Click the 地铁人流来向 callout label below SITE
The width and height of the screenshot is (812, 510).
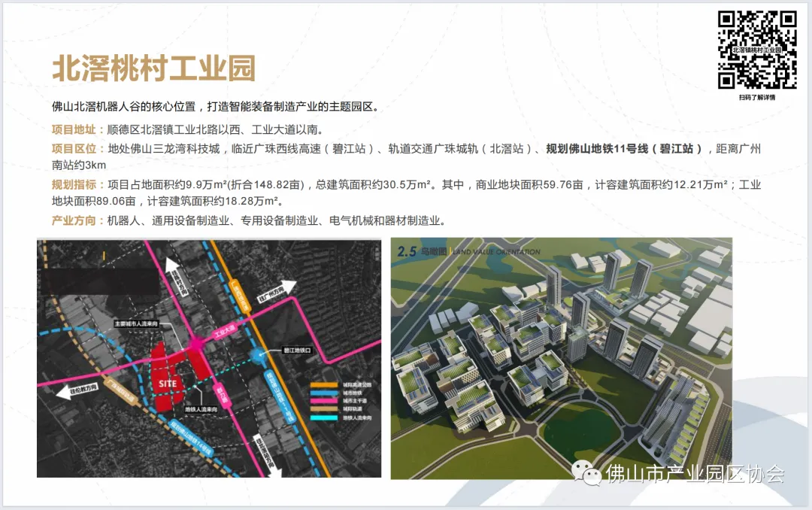(x=201, y=409)
